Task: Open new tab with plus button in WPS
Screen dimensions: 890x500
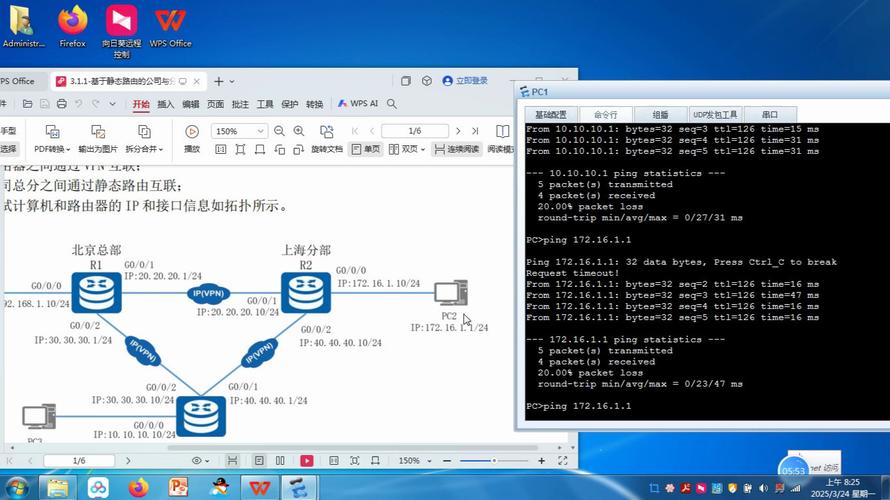Action: coord(219,81)
